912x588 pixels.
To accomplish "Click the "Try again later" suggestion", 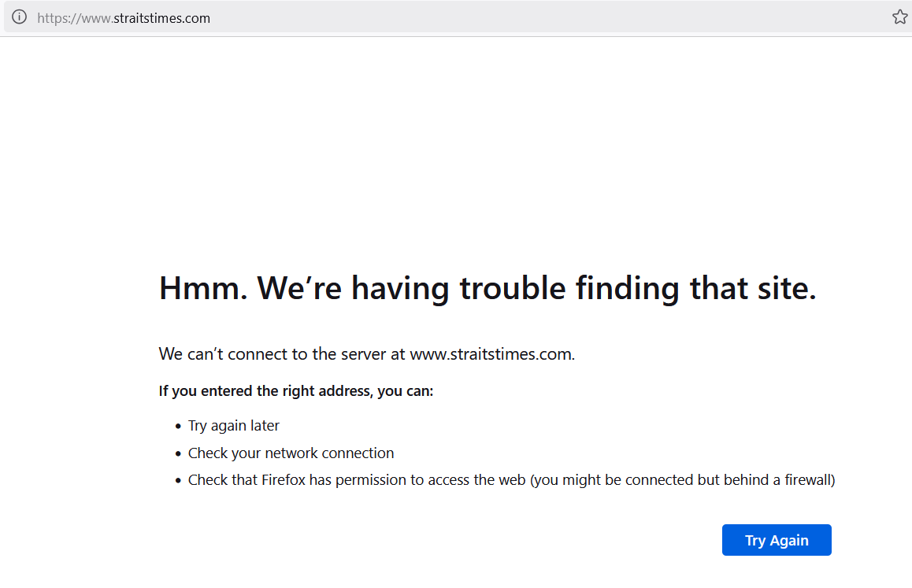I will click(x=233, y=426).
